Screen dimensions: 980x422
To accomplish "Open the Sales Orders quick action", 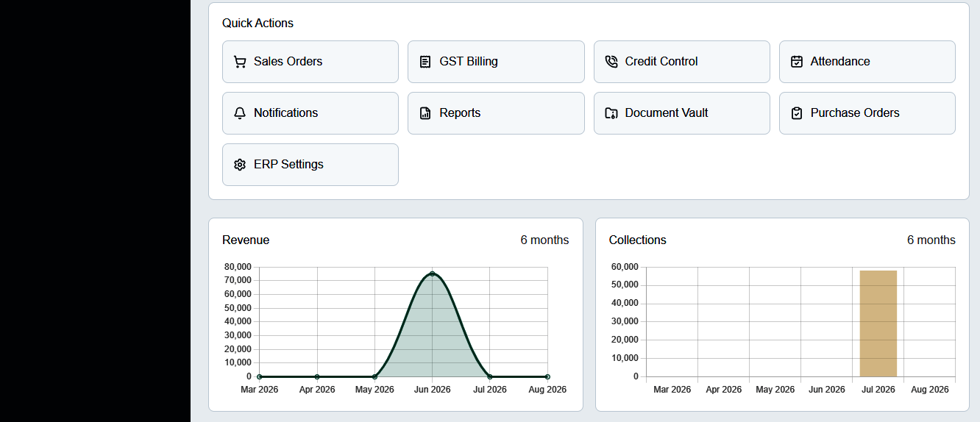I will 310,62.
